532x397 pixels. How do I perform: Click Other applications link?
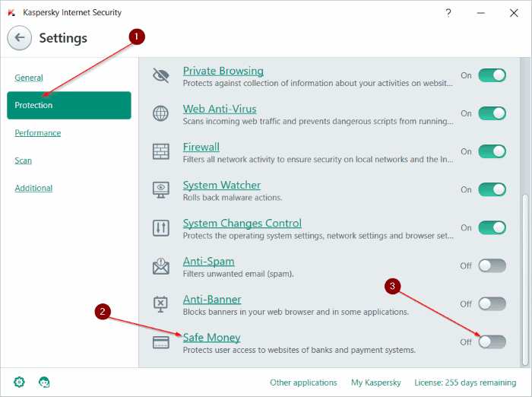click(x=303, y=383)
